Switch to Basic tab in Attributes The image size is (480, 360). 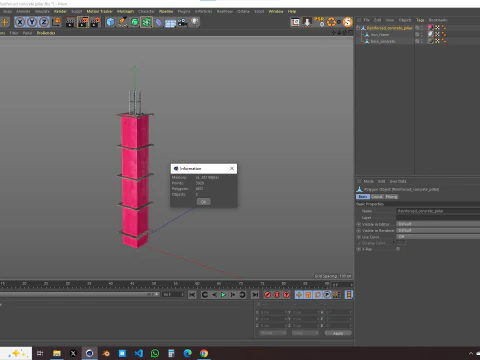click(363, 197)
